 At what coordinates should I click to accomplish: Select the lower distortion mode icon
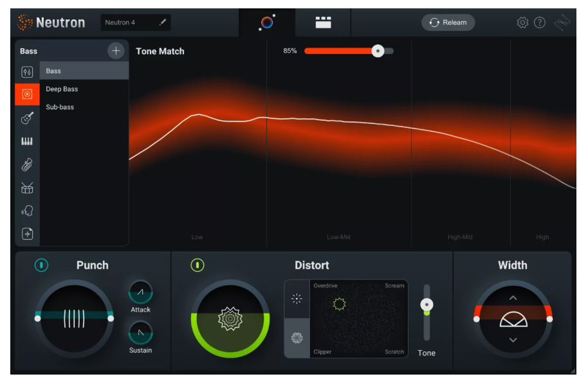click(x=297, y=338)
